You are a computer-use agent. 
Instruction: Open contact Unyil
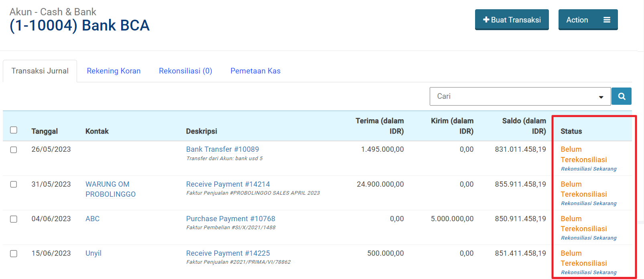click(x=93, y=253)
